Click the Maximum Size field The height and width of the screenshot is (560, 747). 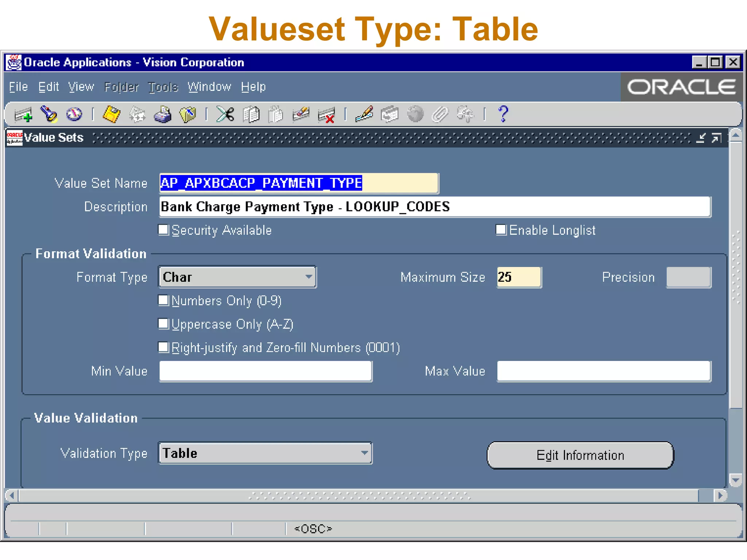519,277
